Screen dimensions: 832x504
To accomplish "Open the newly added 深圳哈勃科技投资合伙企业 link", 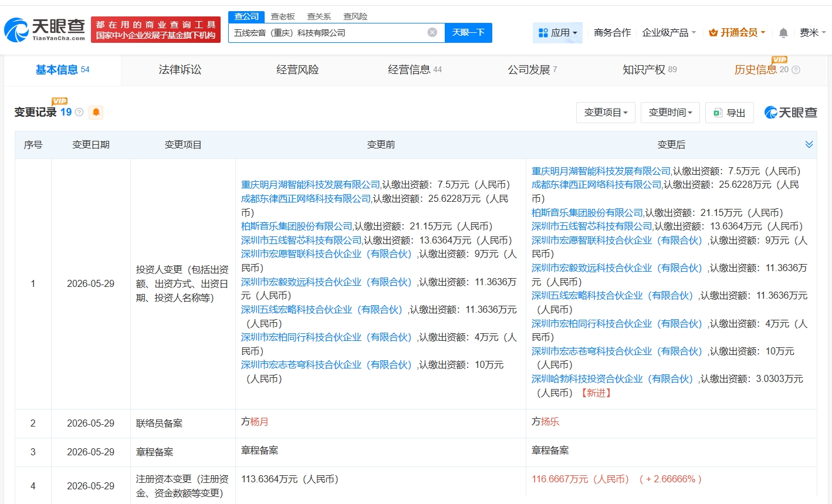I will click(613, 379).
